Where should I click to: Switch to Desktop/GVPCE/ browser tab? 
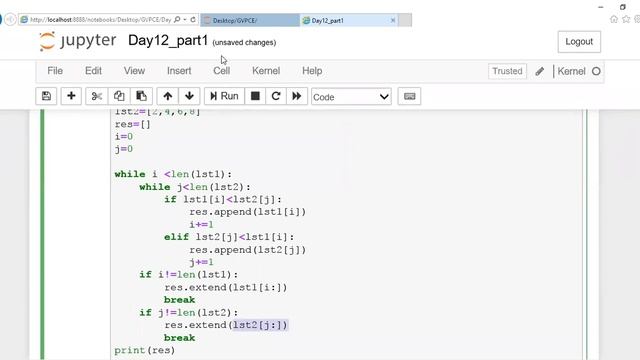tap(249, 20)
